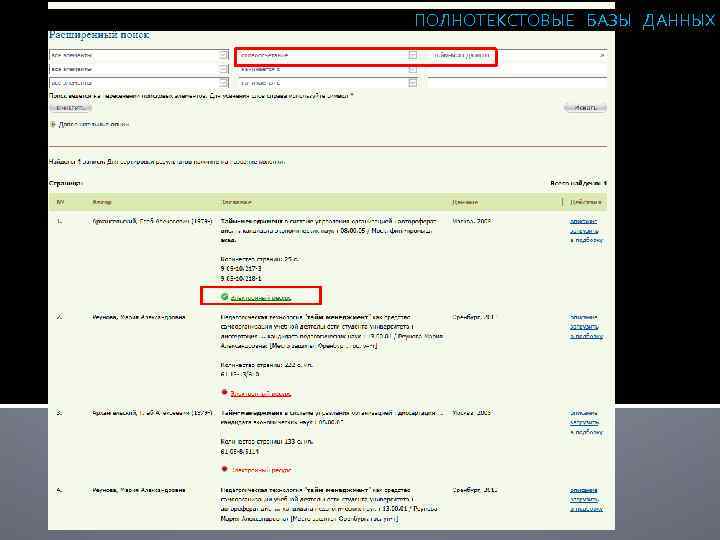Add result 4 to the selection

click(x=586, y=509)
